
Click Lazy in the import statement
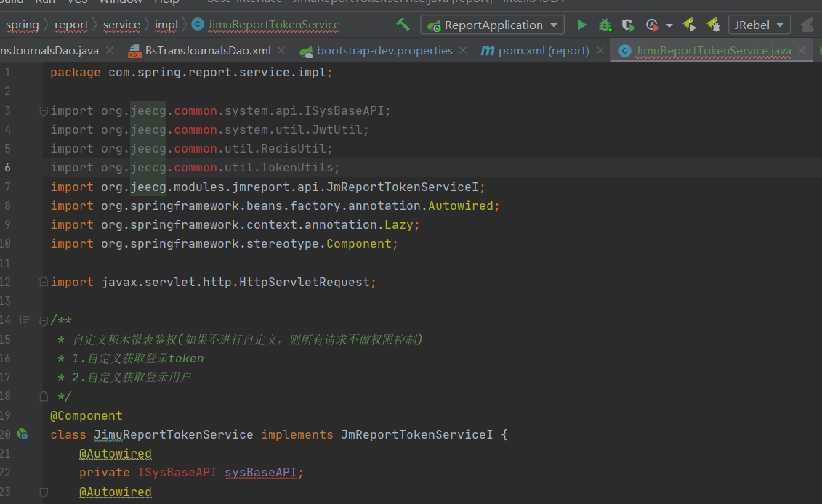(x=399, y=224)
